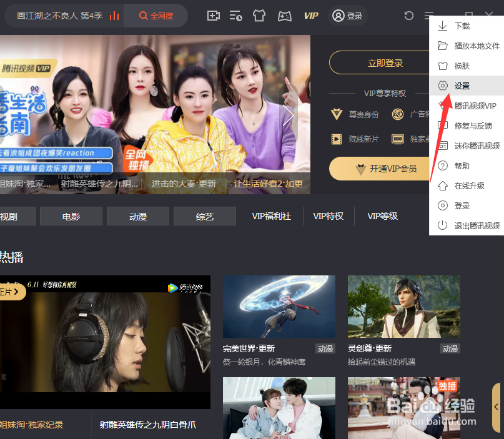Select 迷你腾讯视频 menu entry

coord(467,146)
